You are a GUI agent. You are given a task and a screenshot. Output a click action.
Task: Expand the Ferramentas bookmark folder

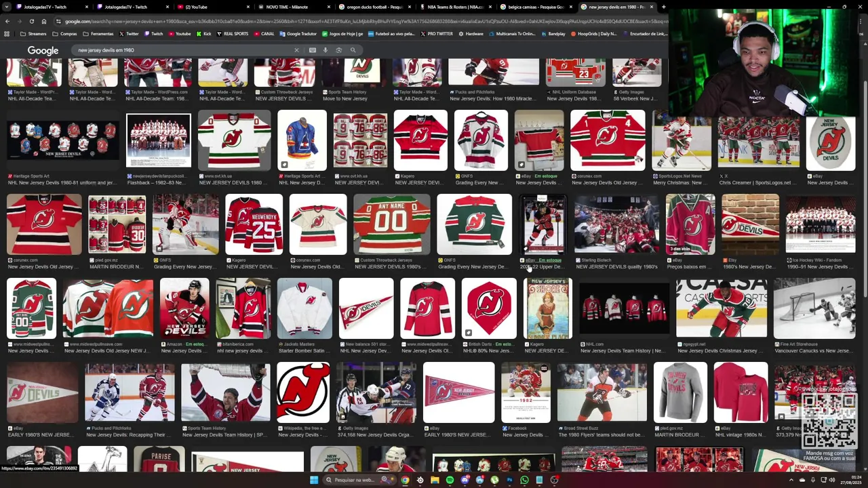pyautogui.click(x=98, y=33)
